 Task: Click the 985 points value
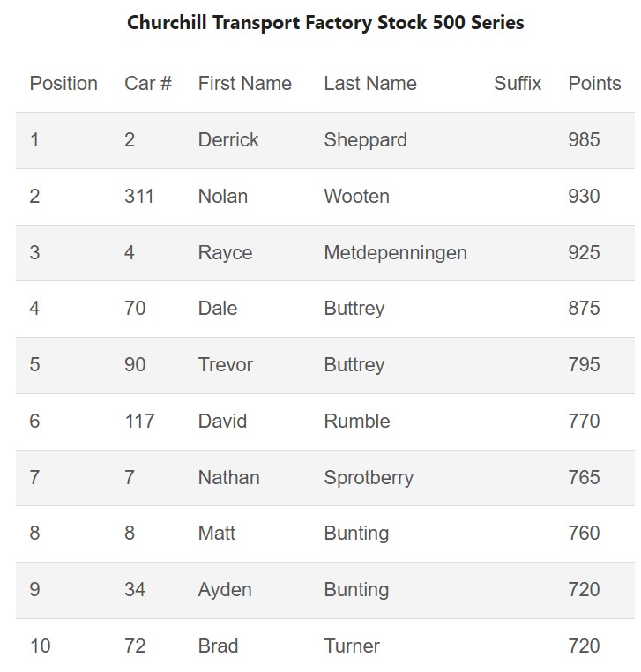(x=584, y=140)
